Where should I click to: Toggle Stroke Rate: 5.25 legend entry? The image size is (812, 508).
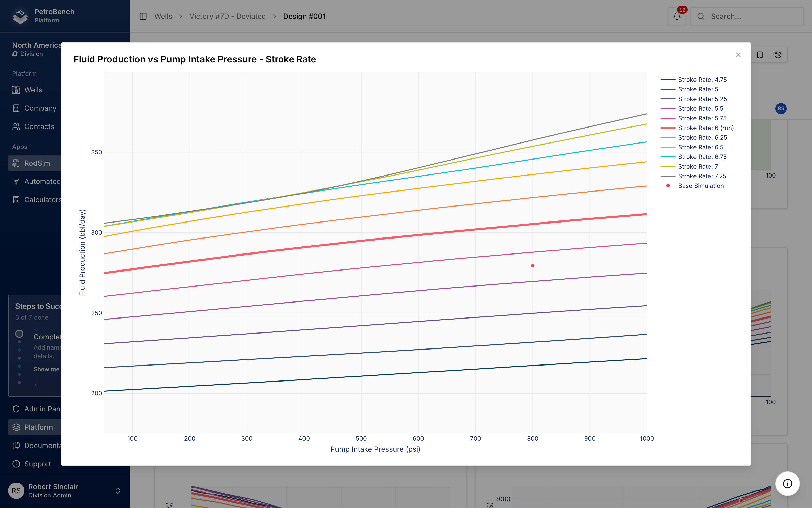point(693,99)
